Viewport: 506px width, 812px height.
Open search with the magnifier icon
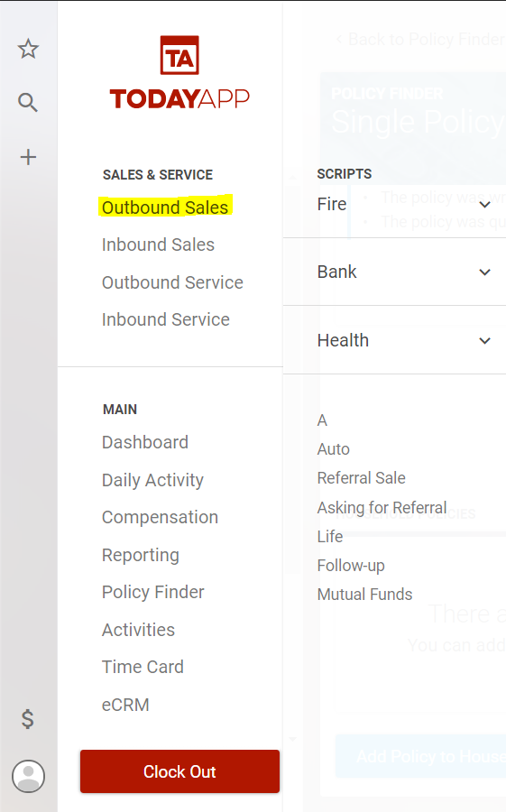pos(28,103)
